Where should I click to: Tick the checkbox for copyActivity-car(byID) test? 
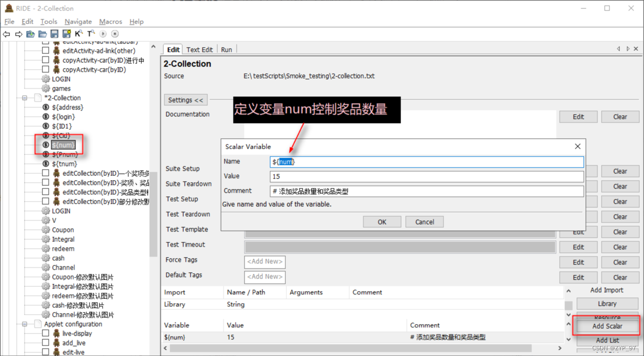(x=46, y=70)
